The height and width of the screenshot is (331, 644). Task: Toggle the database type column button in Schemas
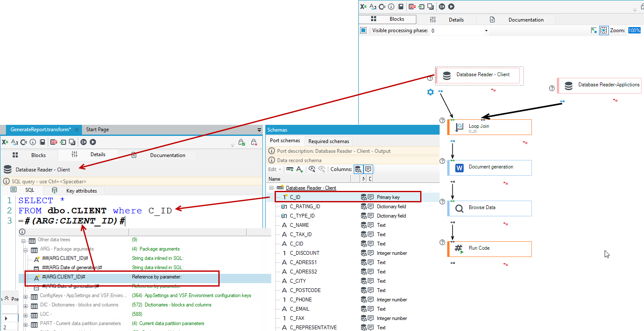coord(358,169)
